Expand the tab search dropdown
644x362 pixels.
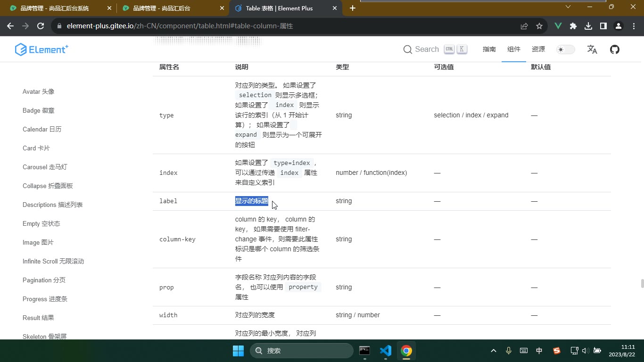(568, 7)
